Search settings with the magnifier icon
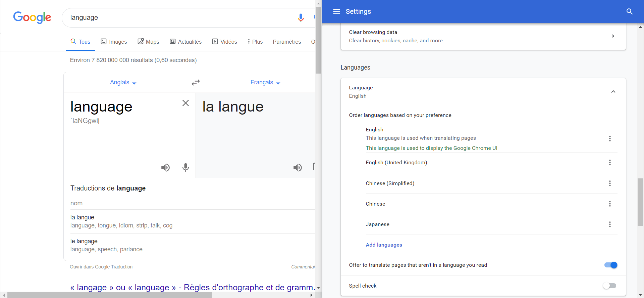 coord(630,12)
